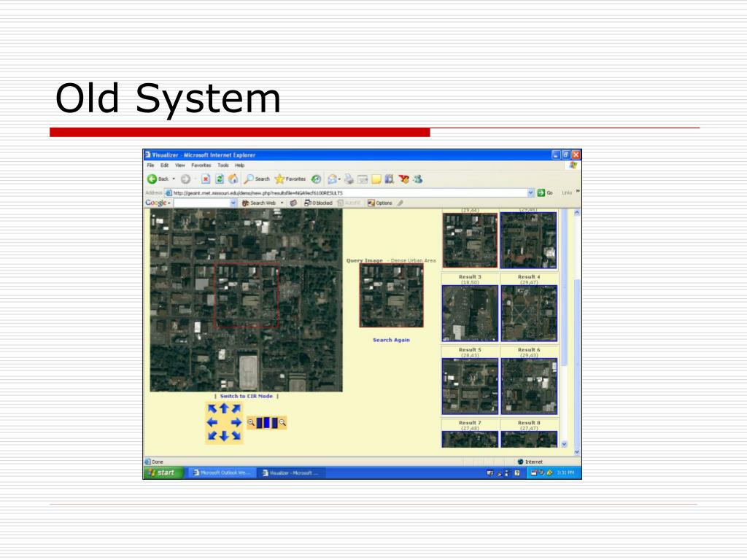Open the Tools menu

223,166
